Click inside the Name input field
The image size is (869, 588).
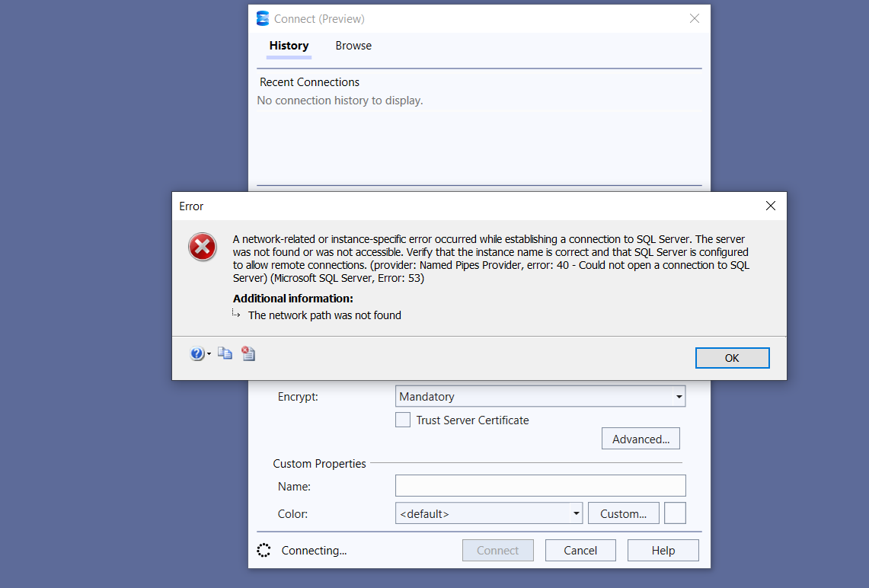coord(540,485)
